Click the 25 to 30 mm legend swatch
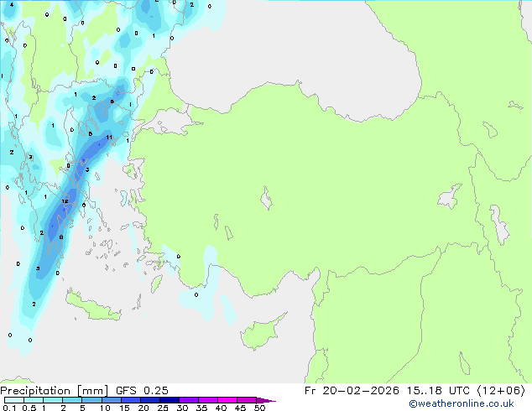 169,400
